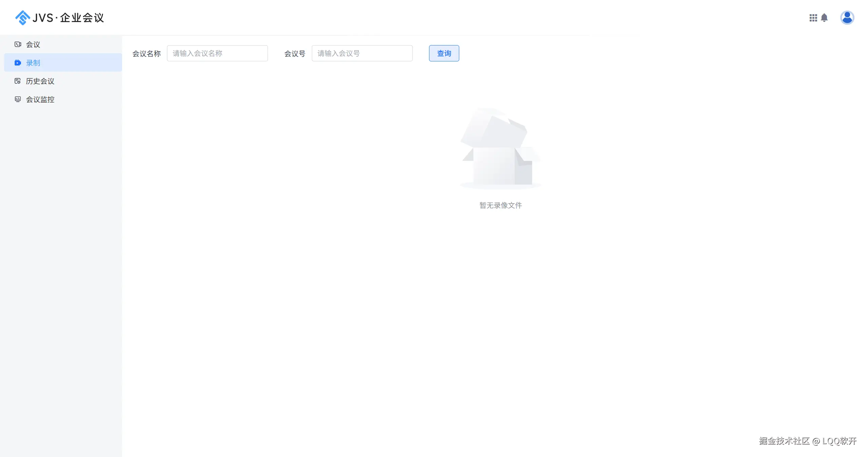The height and width of the screenshot is (457, 868).
Task: Click the 会议名称 field label
Action: [x=147, y=54]
